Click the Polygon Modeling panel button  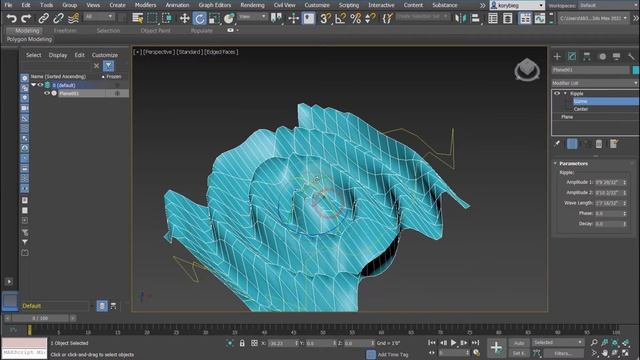pos(29,39)
